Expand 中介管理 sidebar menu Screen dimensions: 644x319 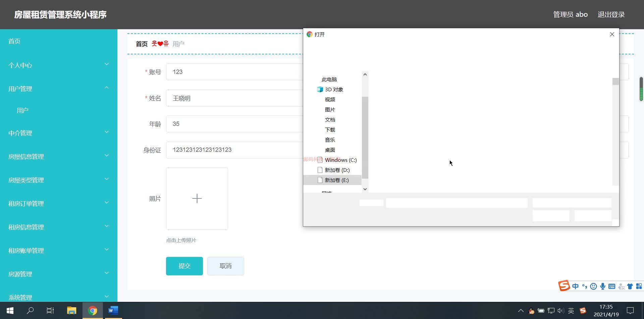[59, 133]
